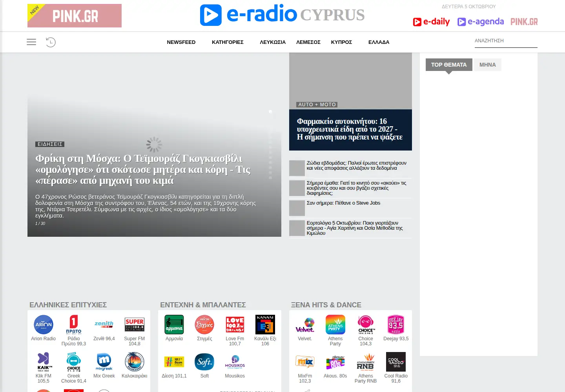
Task: Select the Greek Choice 91,4 station
Action: click(74, 368)
